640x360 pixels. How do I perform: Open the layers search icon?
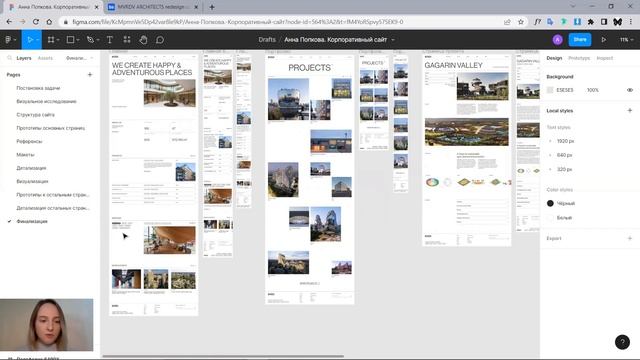(9, 58)
